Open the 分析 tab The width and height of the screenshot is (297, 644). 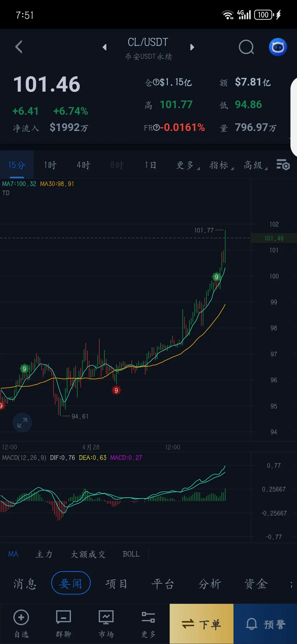click(x=210, y=583)
